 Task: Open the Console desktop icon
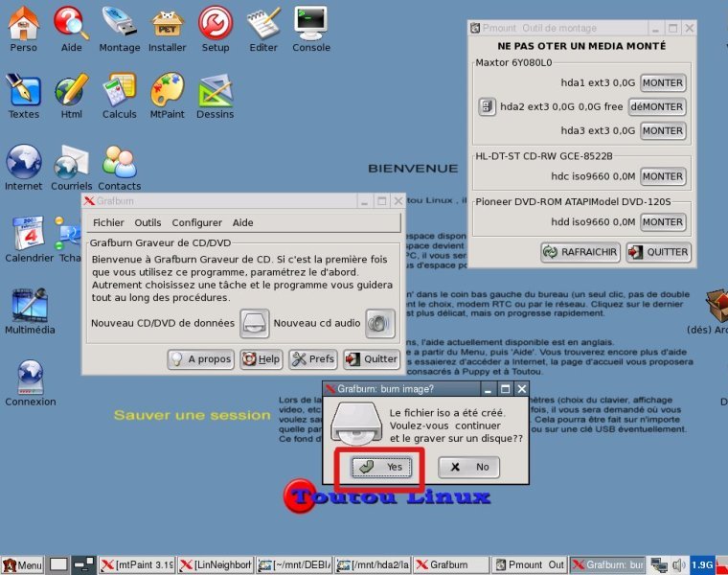310,22
